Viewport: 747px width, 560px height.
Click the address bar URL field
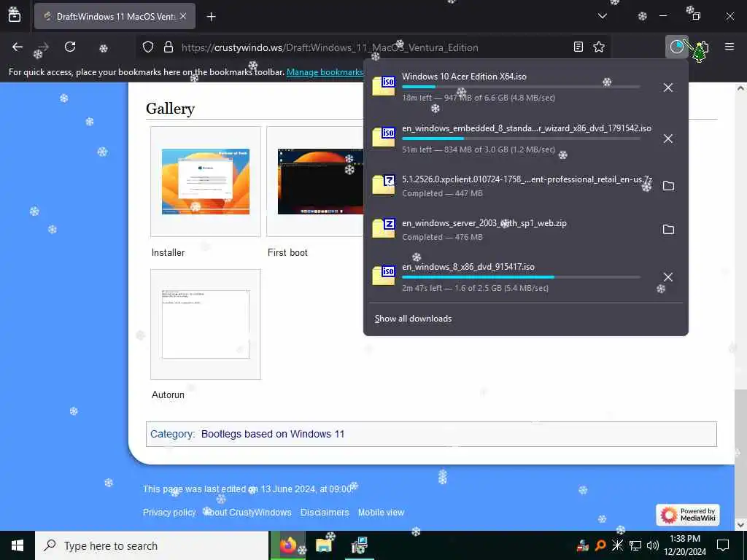coord(371,47)
